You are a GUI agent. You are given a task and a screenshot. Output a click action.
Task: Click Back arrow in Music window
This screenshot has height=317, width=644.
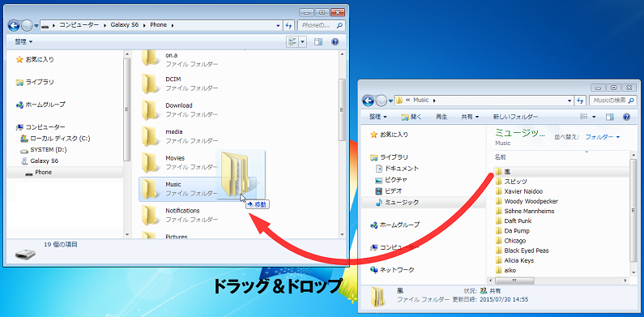pyautogui.click(x=369, y=101)
